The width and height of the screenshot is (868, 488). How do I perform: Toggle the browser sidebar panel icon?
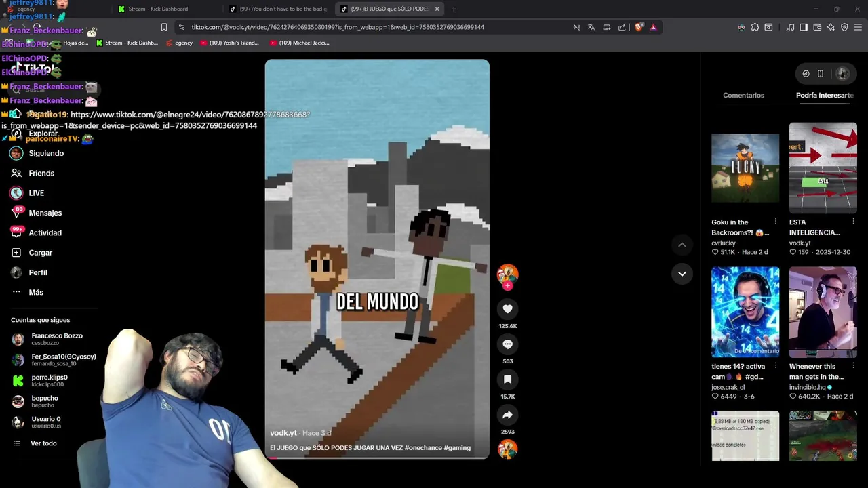pyautogui.click(x=804, y=27)
